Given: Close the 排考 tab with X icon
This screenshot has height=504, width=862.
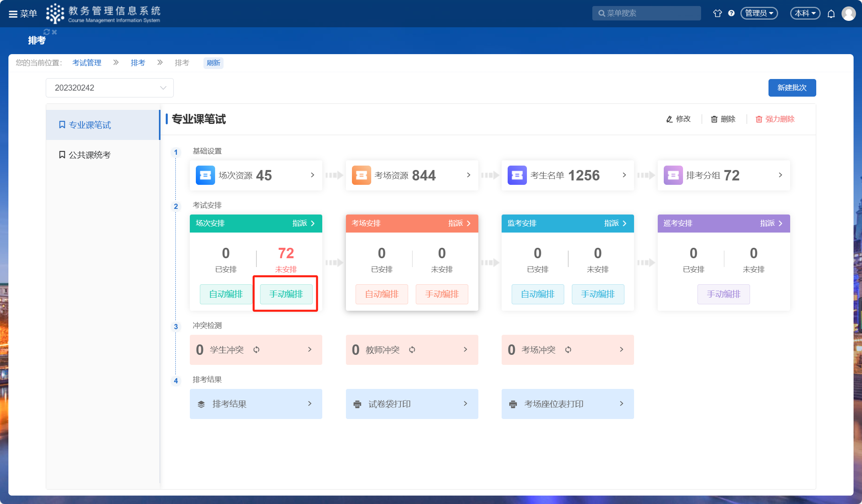Looking at the screenshot, I should point(55,32).
